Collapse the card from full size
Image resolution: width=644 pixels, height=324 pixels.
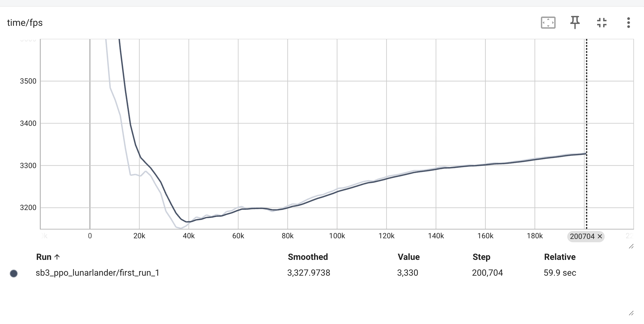(602, 23)
